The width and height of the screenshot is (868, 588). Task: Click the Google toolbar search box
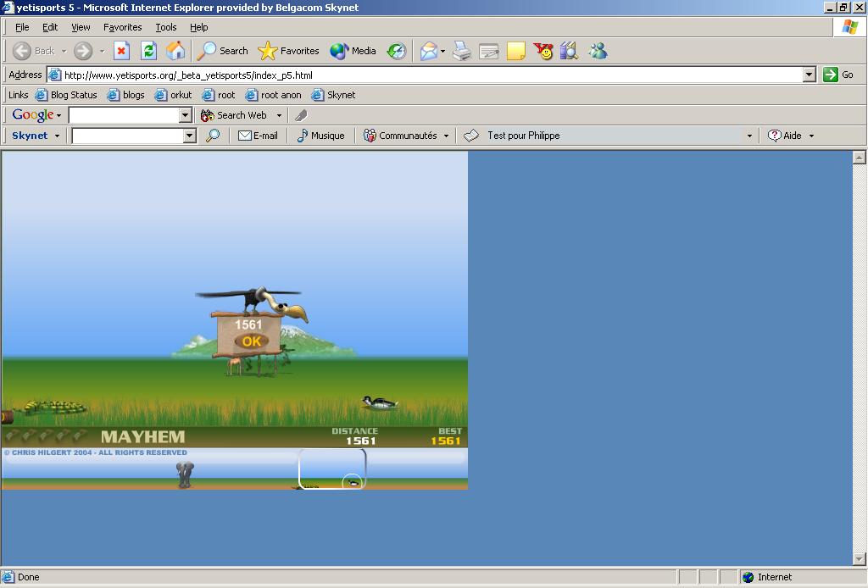pos(125,115)
